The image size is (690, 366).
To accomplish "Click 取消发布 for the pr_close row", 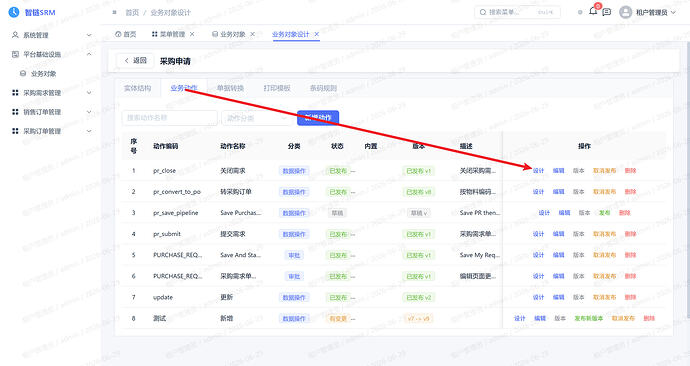I will (604, 171).
